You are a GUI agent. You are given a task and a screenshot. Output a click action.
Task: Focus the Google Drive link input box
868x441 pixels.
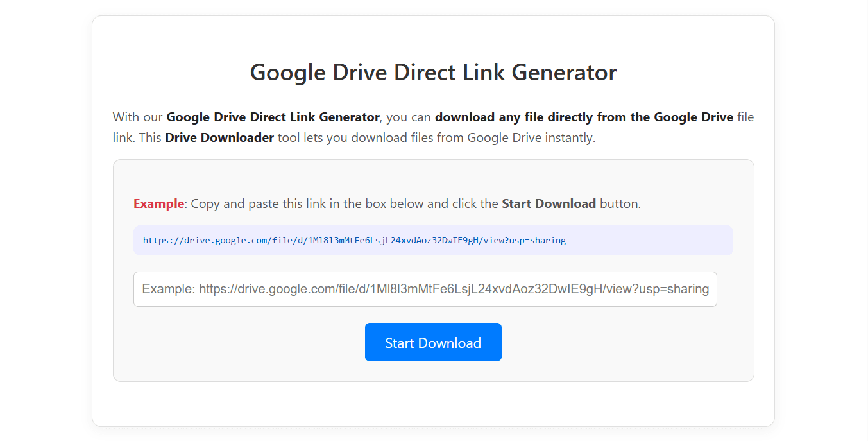pos(425,289)
